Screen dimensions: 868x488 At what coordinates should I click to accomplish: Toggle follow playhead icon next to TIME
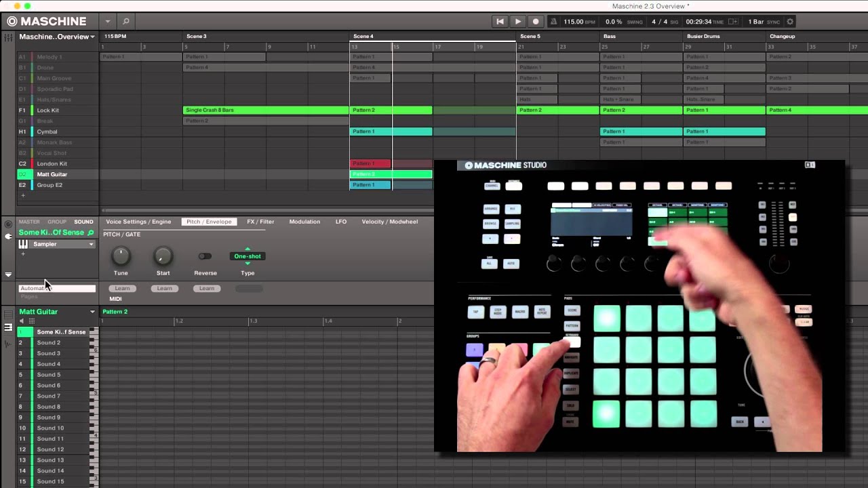click(733, 22)
